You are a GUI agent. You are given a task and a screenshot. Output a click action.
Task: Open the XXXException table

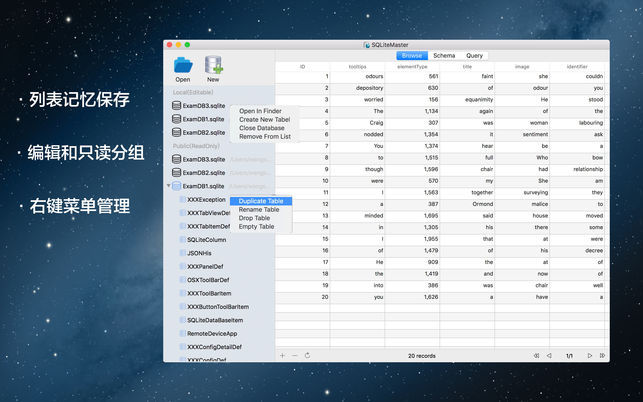tap(206, 199)
